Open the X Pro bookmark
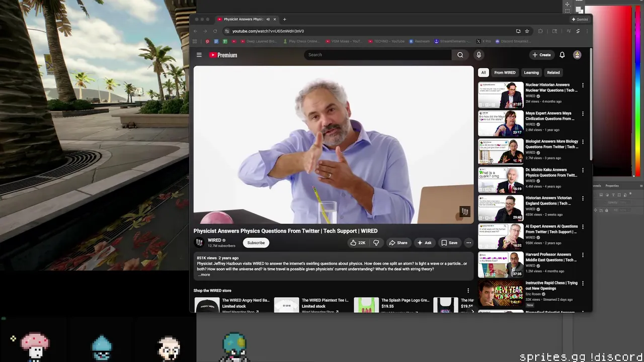Image resolution: width=644 pixels, height=362 pixels. pos(484,41)
